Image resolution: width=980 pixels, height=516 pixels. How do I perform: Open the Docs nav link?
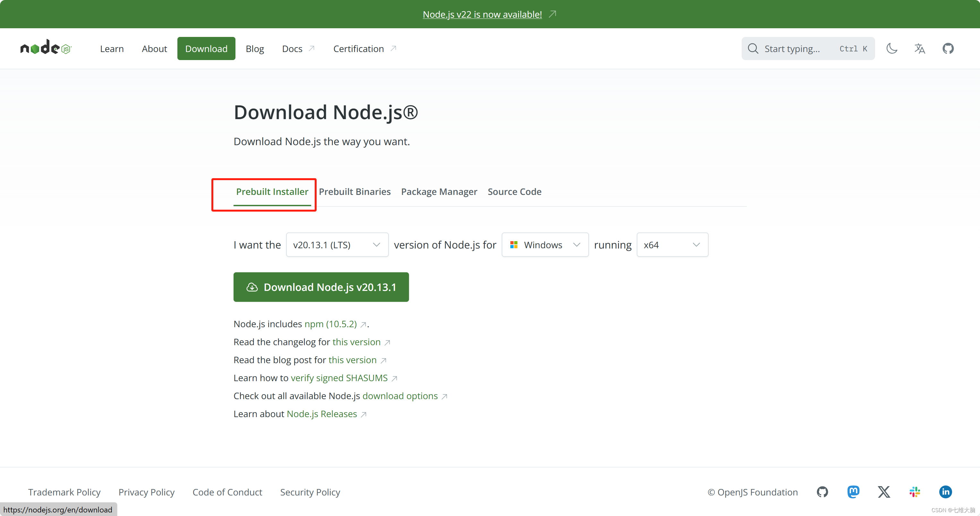pos(298,49)
